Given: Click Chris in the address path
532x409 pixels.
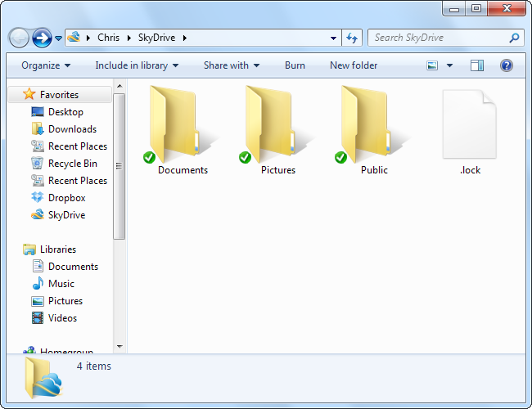Looking at the screenshot, I should pyautogui.click(x=108, y=38).
